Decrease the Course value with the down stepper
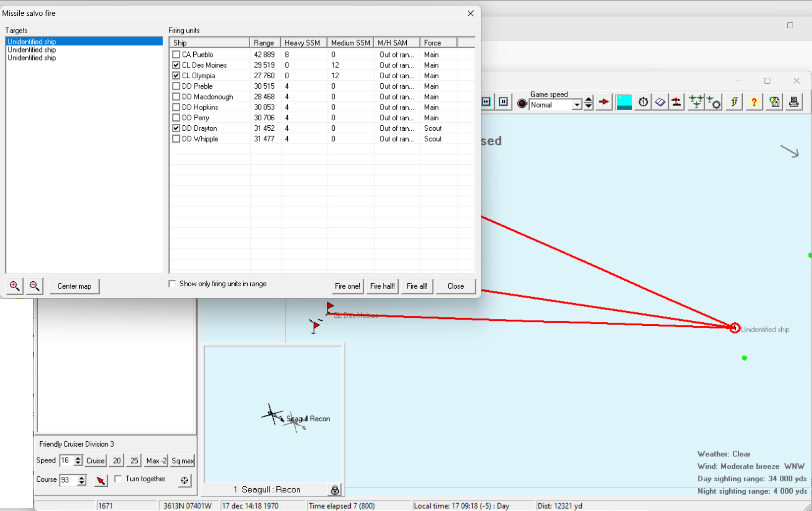812x511 pixels. pos(82,483)
